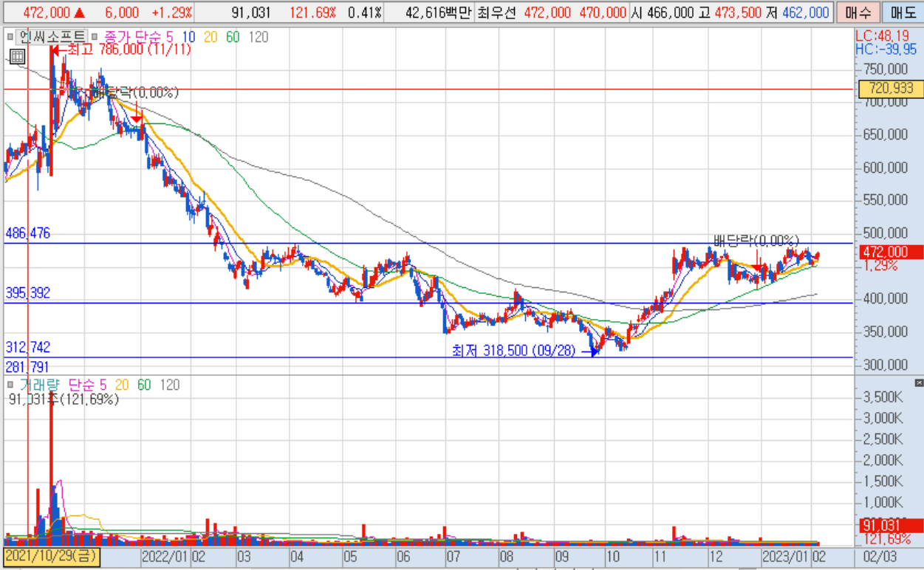Click the 0.41% turnover value
The image size is (924, 570).
tap(365, 13)
